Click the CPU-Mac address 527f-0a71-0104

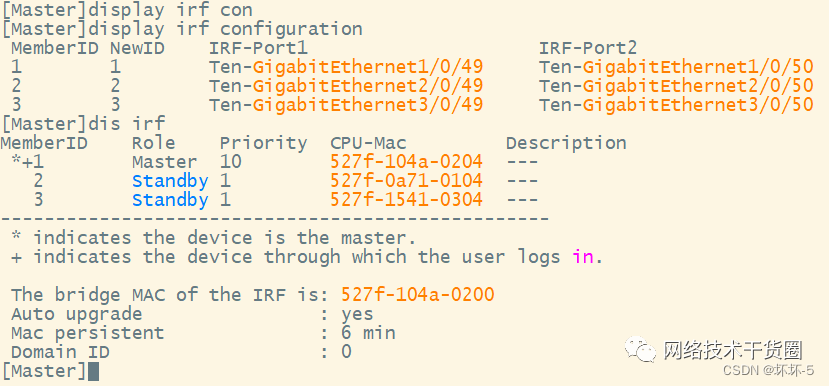(407, 181)
